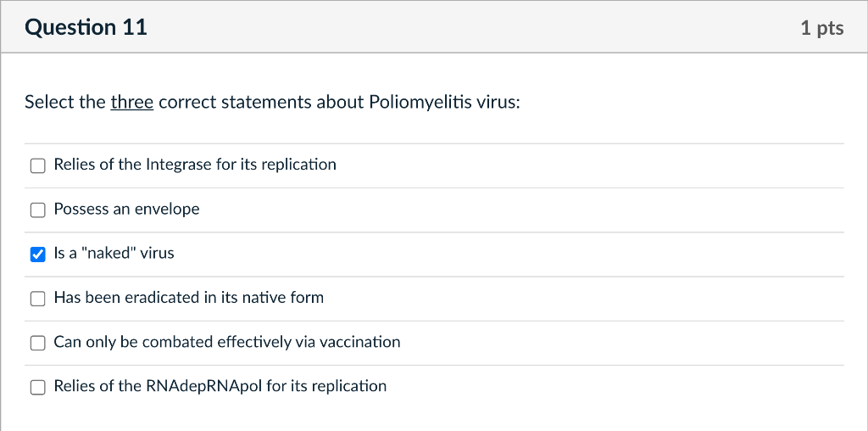Screen dimensions: 868x431
Task: Check the RNAdepRNApol replication checkbox
Action: pos(37,387)
